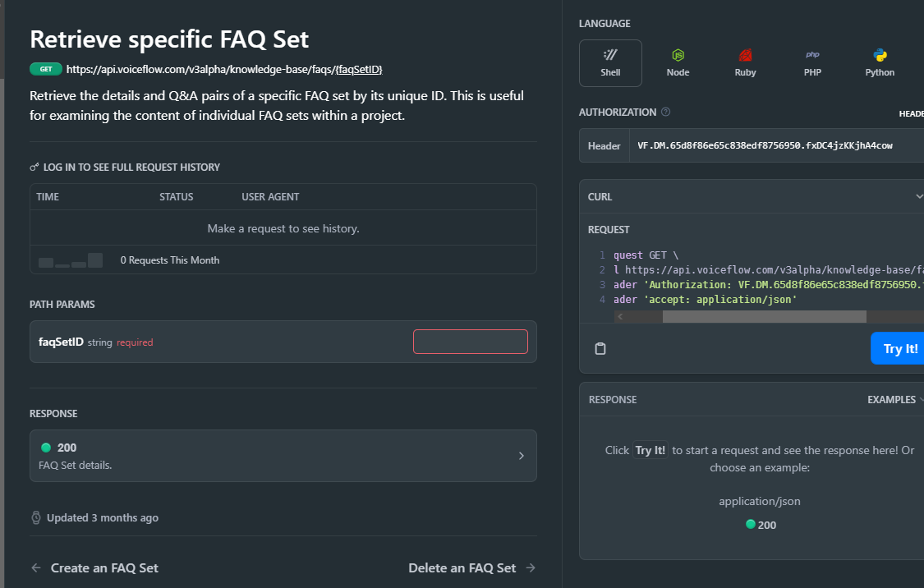This screenshot has width=924, height=588.
Task: Select the Shell language icon
Action: point(610,55)
